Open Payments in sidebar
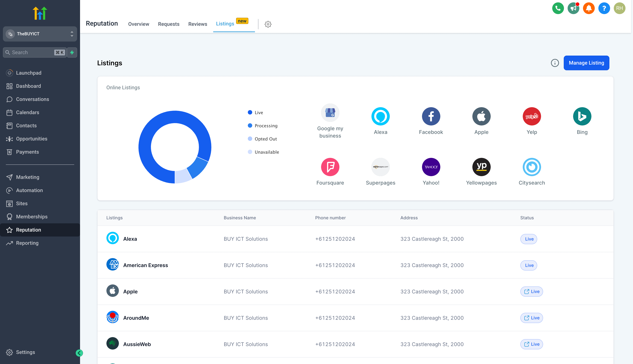The image size is (633, 364). (40, 152)
